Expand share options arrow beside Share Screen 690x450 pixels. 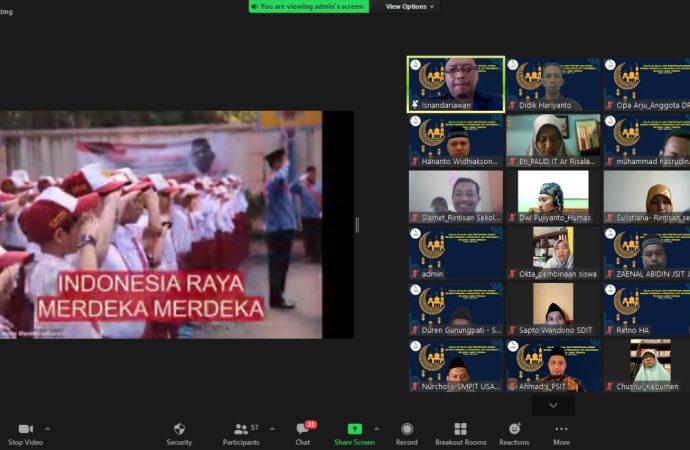[377, 428]
